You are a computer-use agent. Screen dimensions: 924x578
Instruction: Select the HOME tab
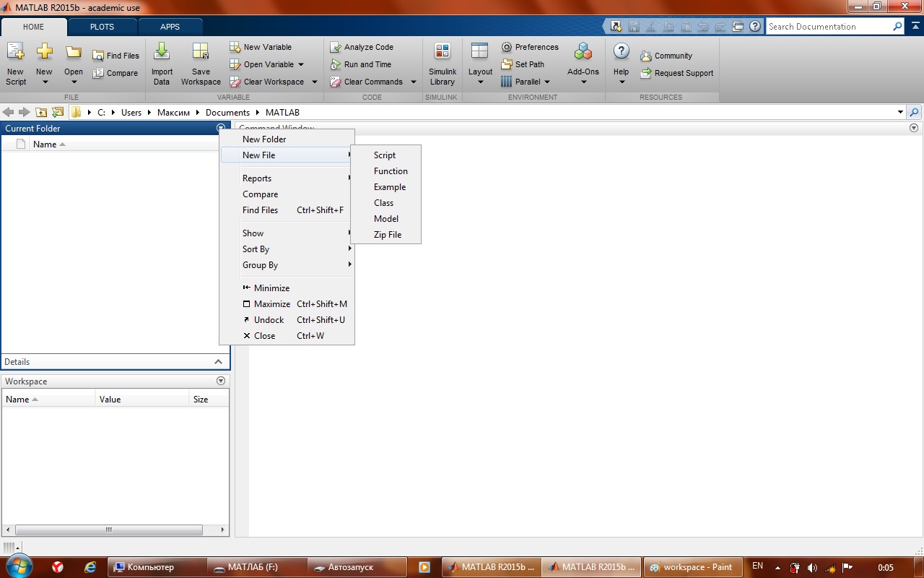point(33,27)
